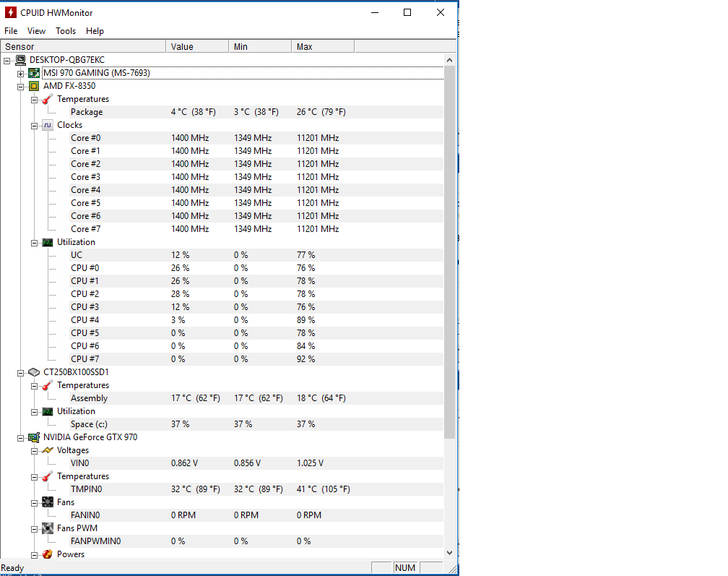Collapse the CT250BX100SSD1 node
This screenshot has width=728, height=576.
[x=20, y=373]
